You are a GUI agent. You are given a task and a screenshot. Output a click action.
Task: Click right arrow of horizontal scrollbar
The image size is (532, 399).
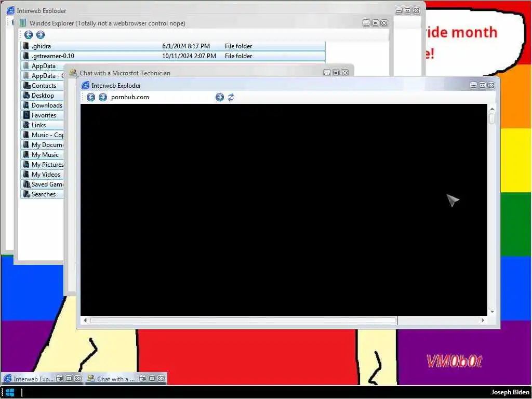[483, 320]
